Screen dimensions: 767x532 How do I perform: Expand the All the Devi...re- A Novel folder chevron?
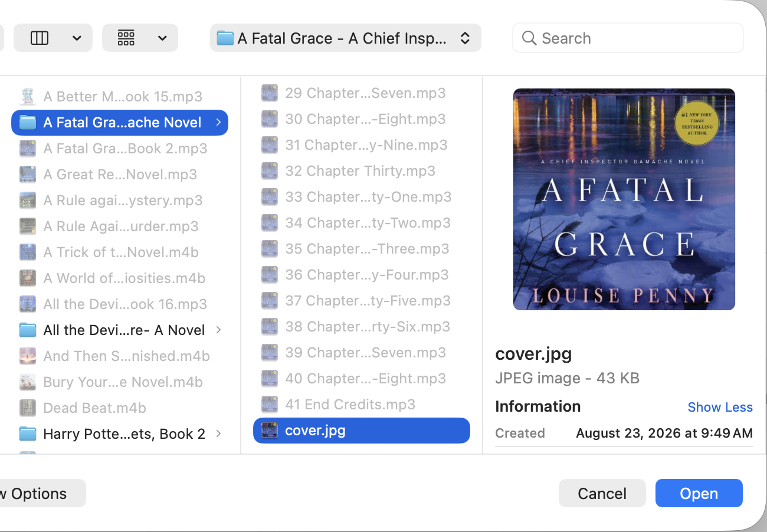[218, 330]
